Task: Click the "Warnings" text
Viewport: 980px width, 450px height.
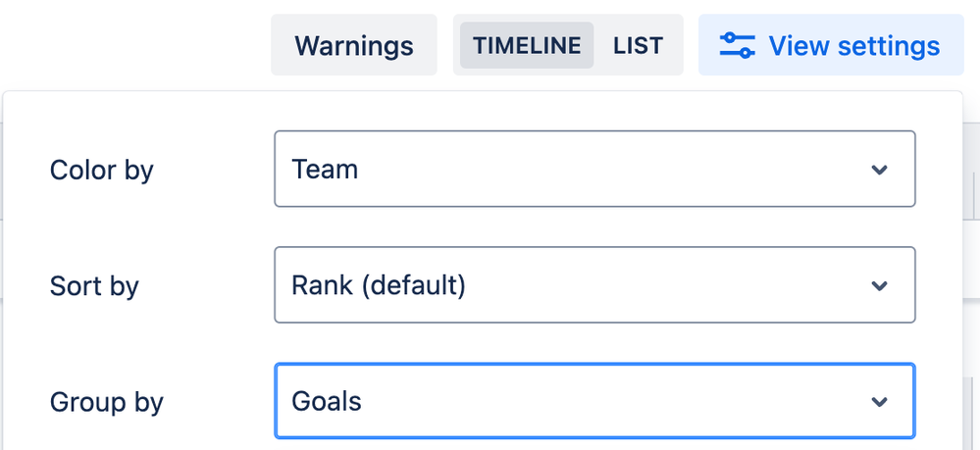Action: (354, 46)
